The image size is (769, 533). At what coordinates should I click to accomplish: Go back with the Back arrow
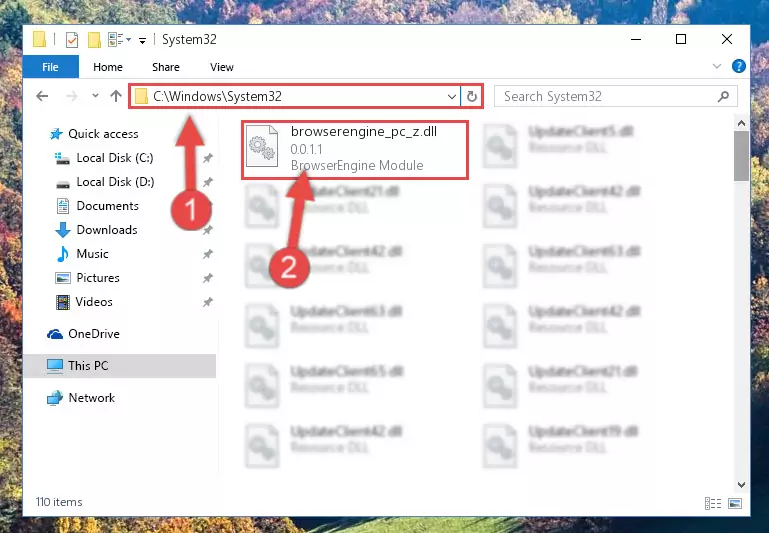tap(42, 96)
